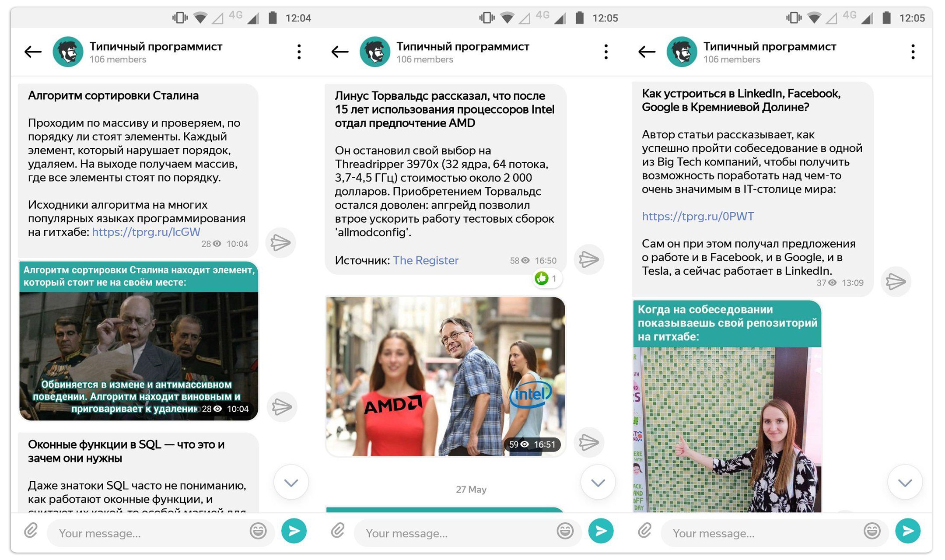Send the message in the right screen

coord(908,531)
